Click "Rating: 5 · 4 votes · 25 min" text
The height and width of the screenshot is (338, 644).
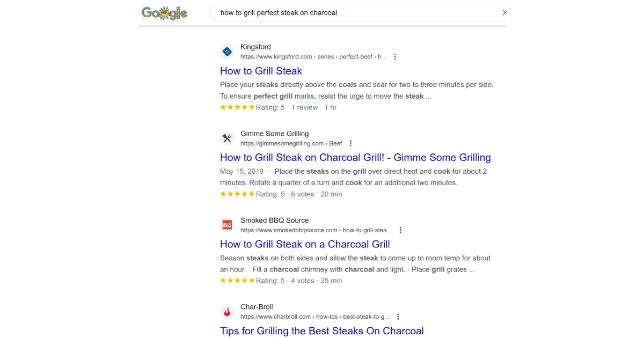[x=299, y=281]
